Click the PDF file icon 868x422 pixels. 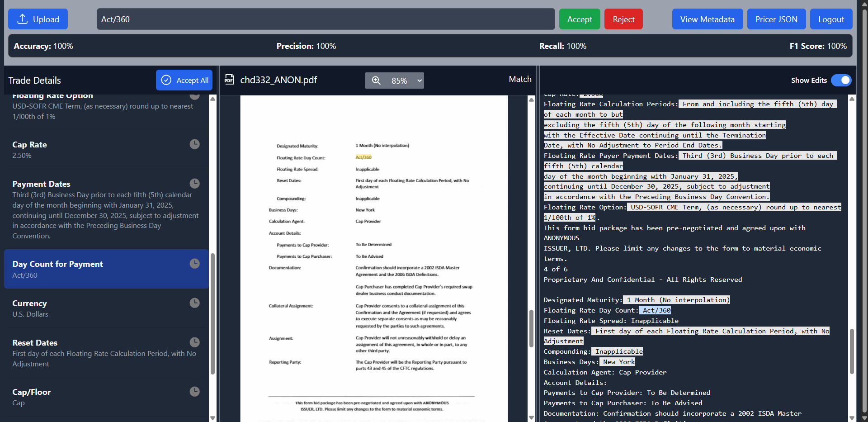[229, 80]
